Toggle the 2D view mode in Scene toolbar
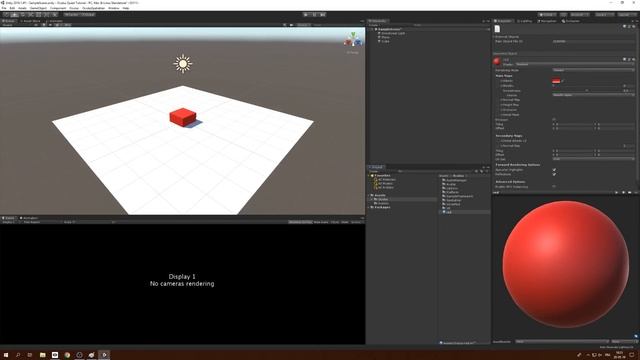Image resolution: width=640 pixels, height=360 pixels. tap(36, 25)
